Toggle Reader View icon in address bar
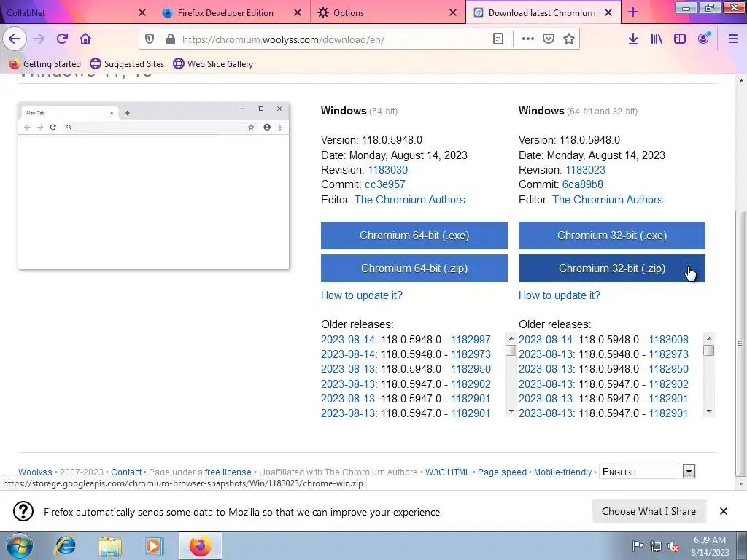The height and width of the screenshot is (560, 747). [x=498, y=39]
